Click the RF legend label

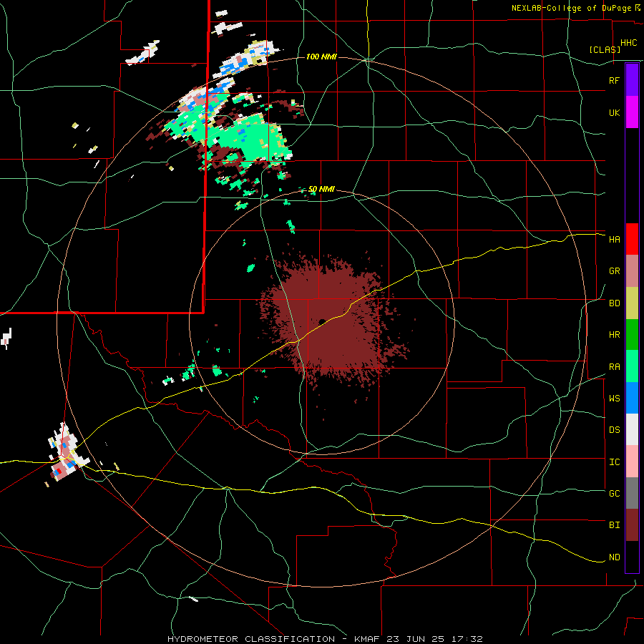point(614,80)
